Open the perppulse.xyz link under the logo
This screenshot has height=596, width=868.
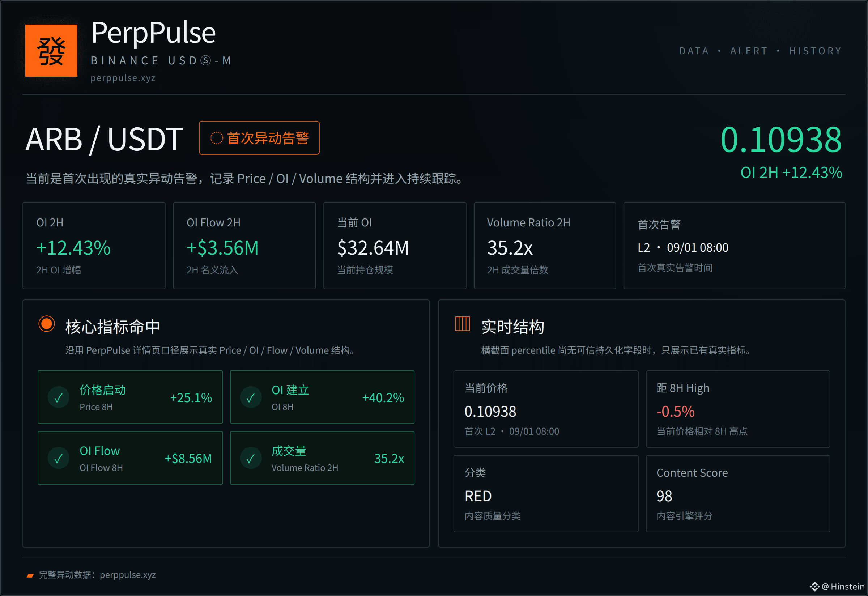123,78
